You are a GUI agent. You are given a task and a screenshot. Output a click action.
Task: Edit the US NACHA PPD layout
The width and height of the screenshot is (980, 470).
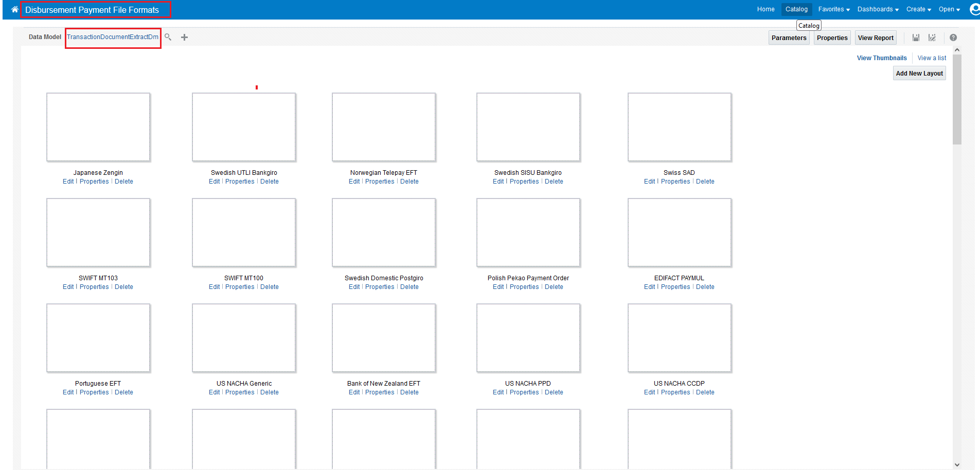click(498, 392)
